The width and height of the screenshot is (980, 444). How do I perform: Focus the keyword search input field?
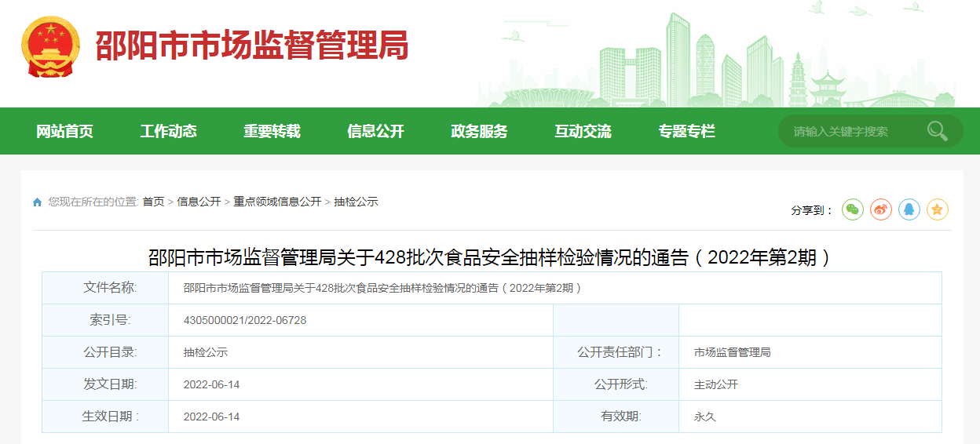point(852,131)
